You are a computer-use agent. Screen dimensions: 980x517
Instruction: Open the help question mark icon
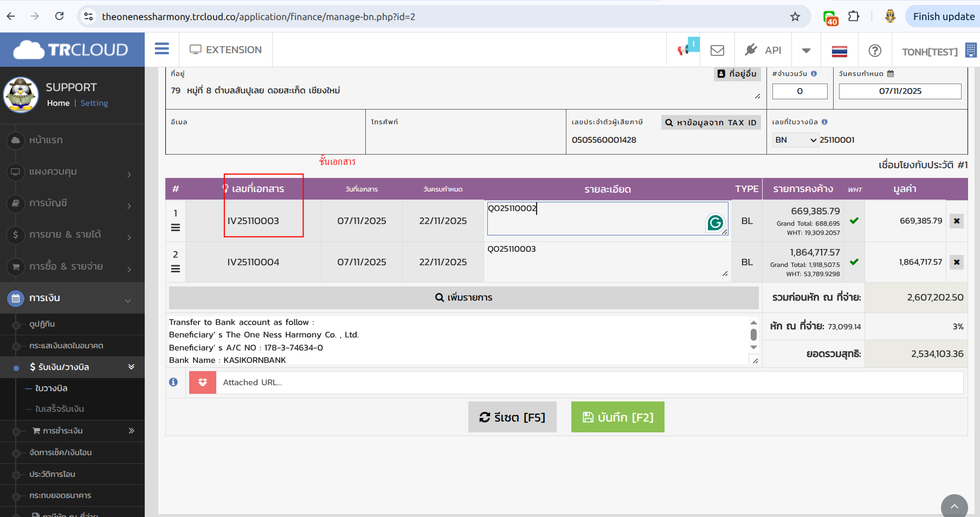(874, 50)
